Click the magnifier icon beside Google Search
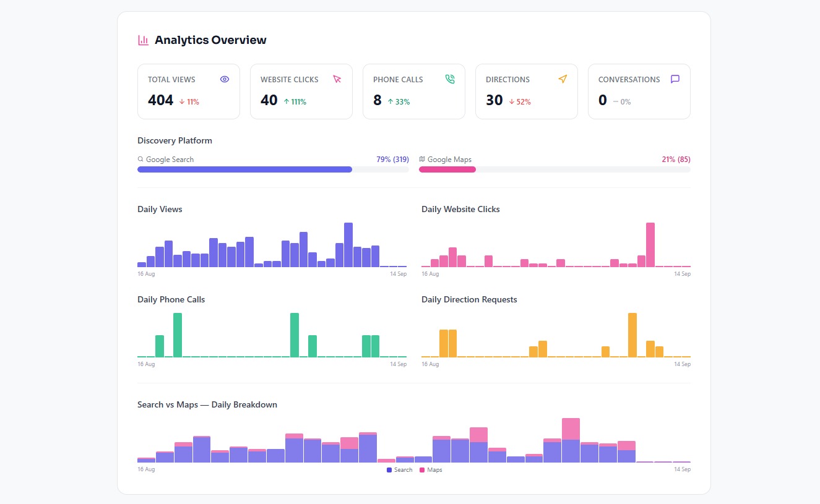The width and height of the screenshot is (820, 504). pos(140,159)
